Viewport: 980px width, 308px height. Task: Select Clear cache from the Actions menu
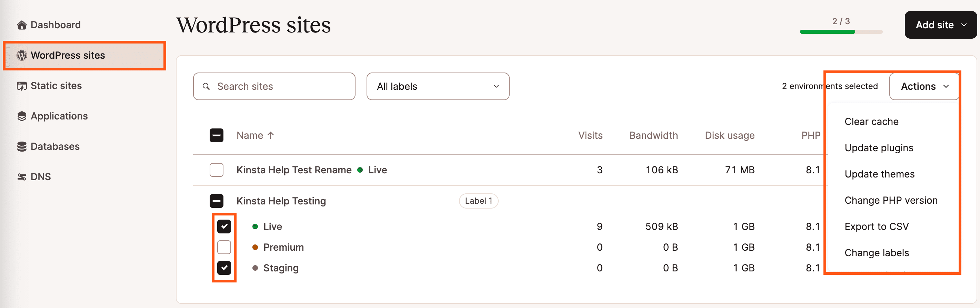(x=871, y=122)
